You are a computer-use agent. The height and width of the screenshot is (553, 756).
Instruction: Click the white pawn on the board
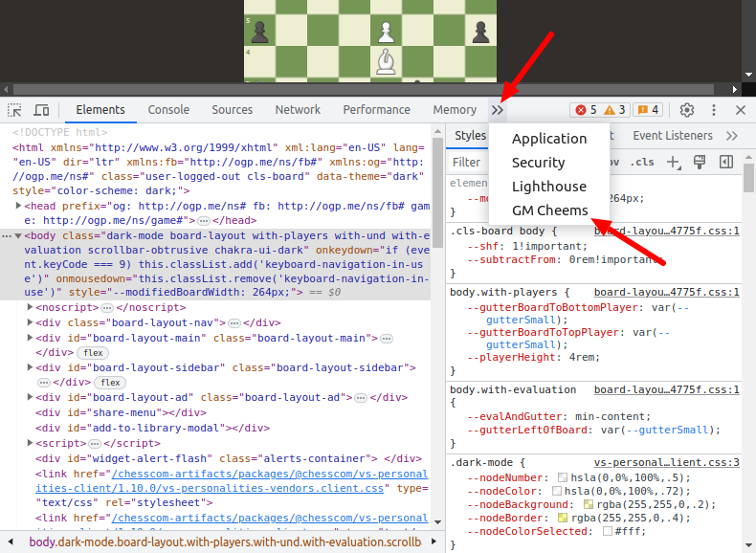[386, 32]
